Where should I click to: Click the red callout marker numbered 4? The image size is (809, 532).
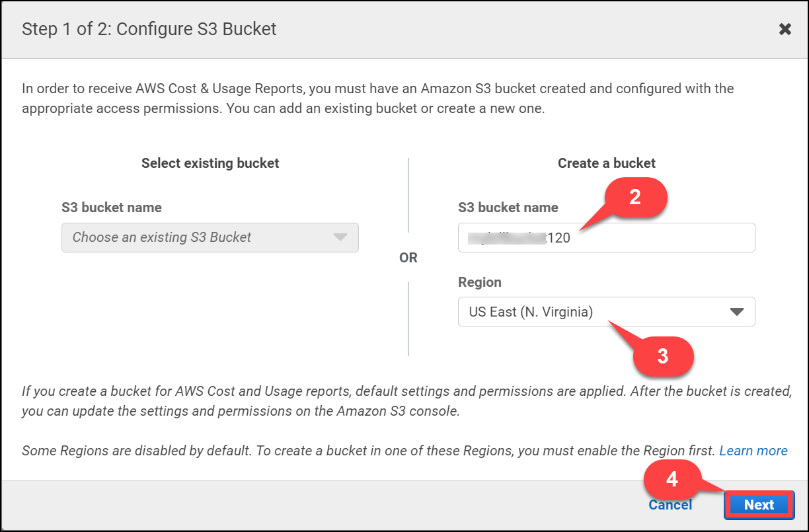[x=672, y=479]
